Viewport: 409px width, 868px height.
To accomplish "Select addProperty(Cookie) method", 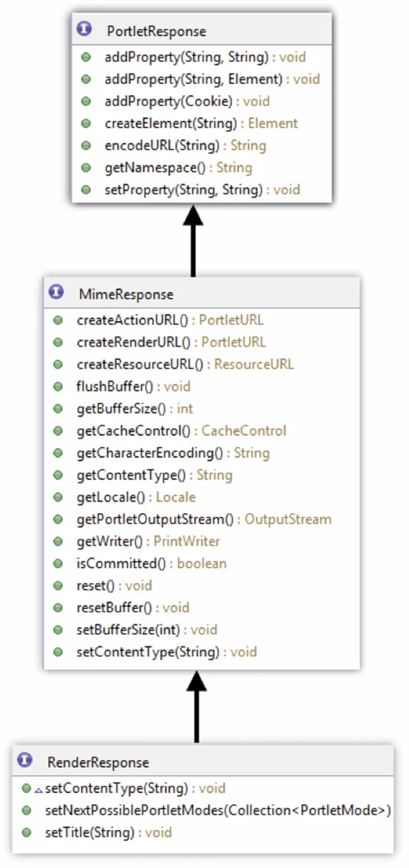I will [187, 101].
